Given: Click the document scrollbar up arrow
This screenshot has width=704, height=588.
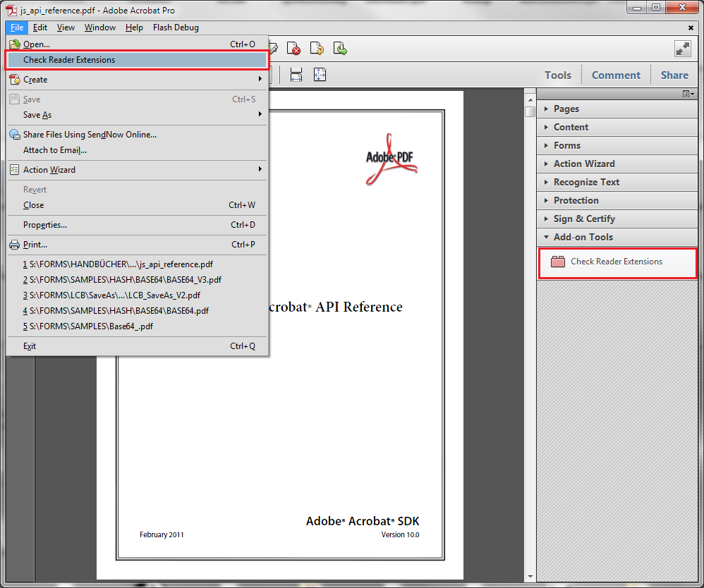Looking at the screenshot, I should pyautogui.click(x=530, y=99).
